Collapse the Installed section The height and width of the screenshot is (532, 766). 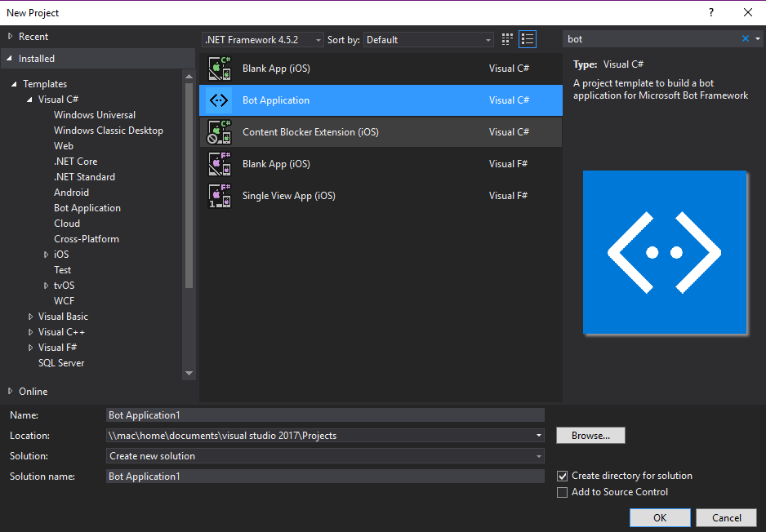tap(9, 59)
